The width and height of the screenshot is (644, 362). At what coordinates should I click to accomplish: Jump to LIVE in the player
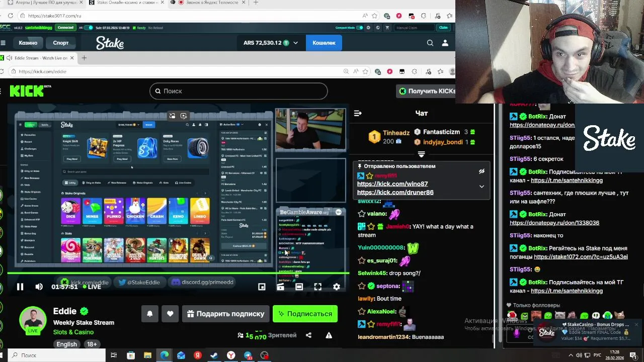click(91, 287)
